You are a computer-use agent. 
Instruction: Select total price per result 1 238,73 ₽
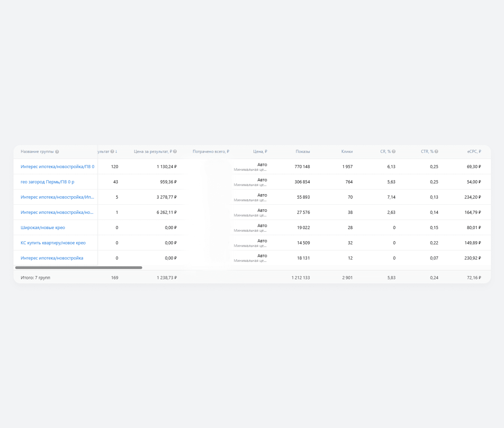point(167,278)
